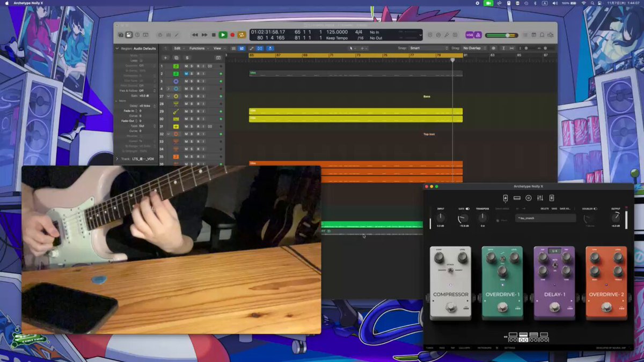Collapse the track 32 stack chevron

169,134
